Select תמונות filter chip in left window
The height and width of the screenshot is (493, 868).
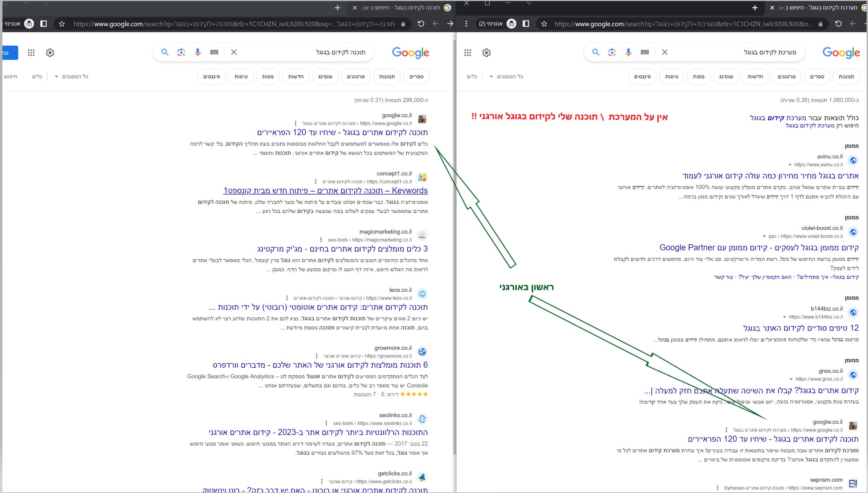pos(387,76)
